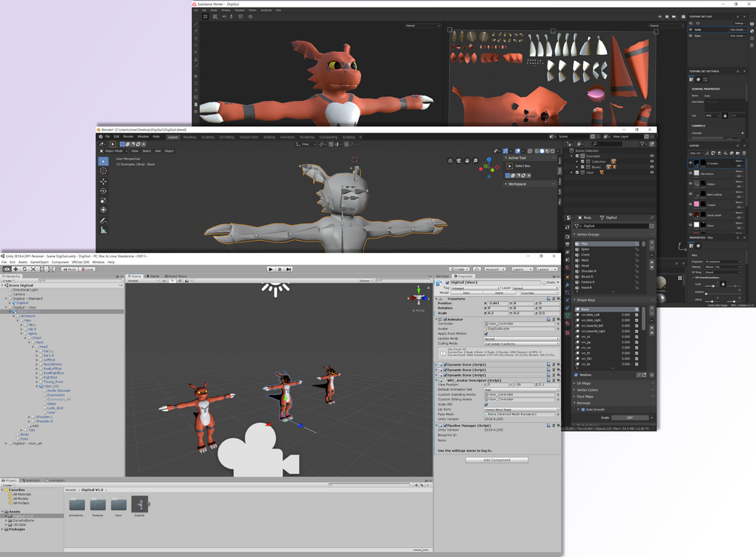
Task: Click Unity's Step frame button
Action: pyautogui.click(x=288, y=269)
